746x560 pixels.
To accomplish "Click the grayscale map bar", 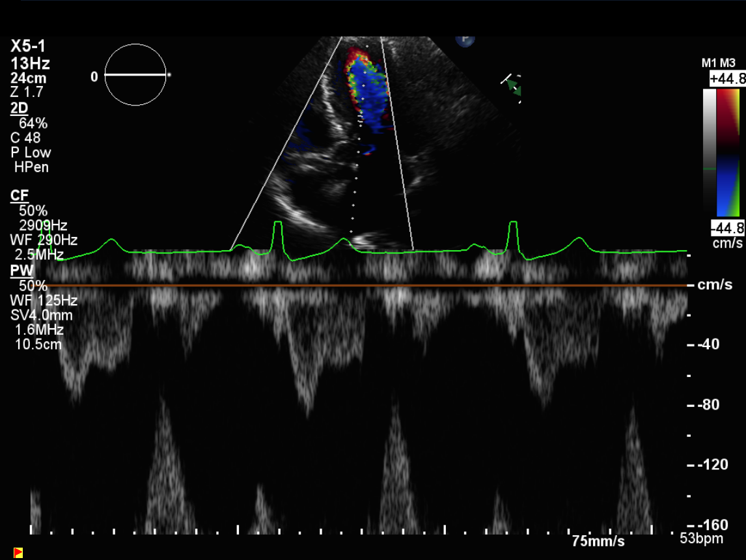I will point(710,152).
